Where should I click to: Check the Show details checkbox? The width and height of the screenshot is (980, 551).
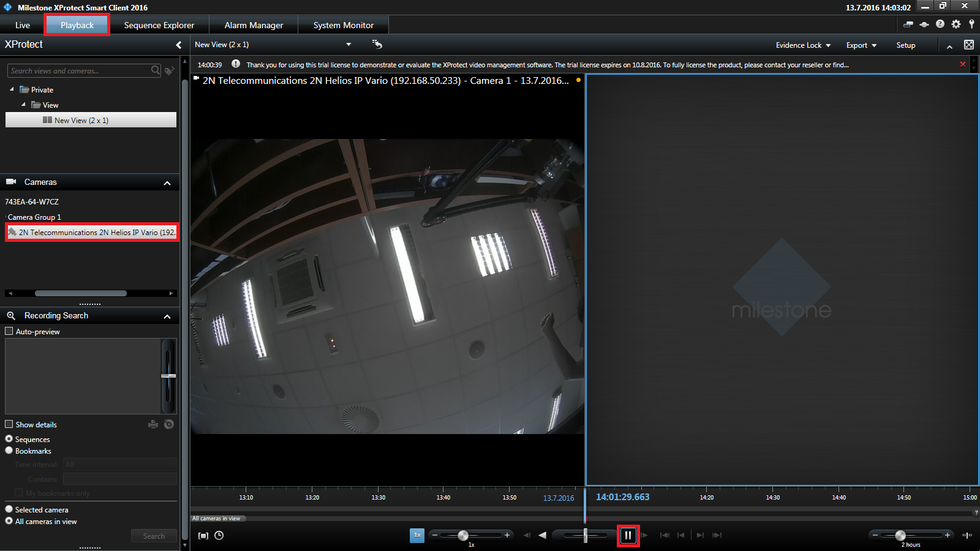coord(9,424)
